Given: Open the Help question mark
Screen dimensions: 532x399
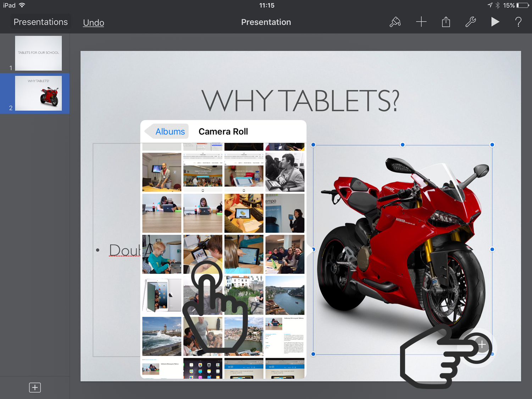Looking at the screenshot, I should (518, 22).
